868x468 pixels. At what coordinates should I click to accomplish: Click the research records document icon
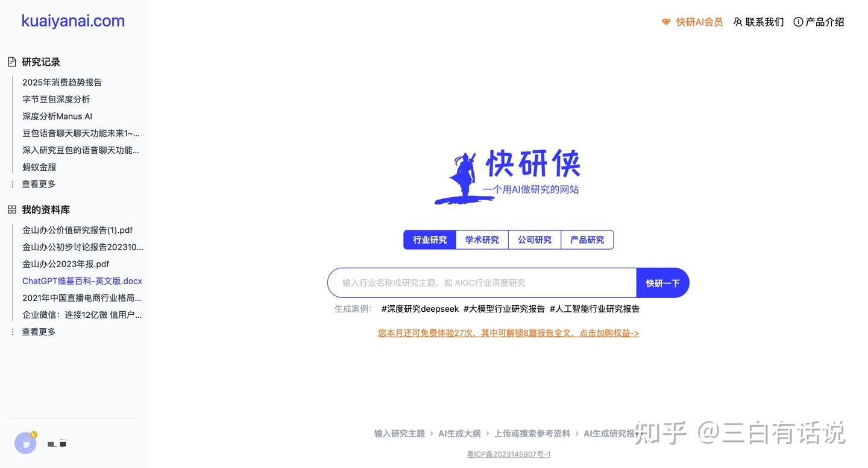click(12, 62)
